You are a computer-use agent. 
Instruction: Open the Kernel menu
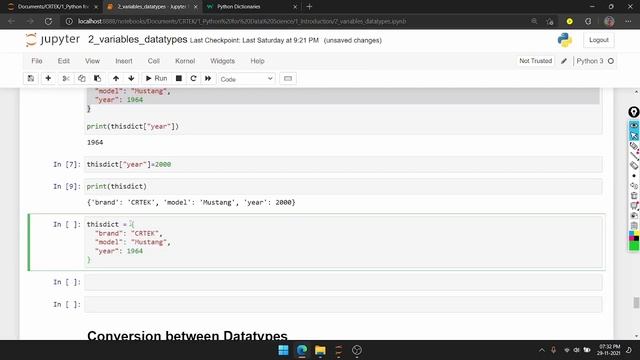(185, 61)
